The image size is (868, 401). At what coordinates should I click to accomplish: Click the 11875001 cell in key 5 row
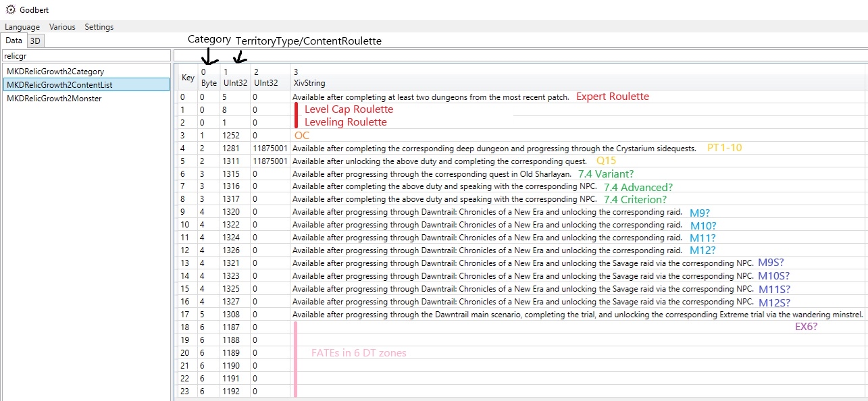coord(270,161)
